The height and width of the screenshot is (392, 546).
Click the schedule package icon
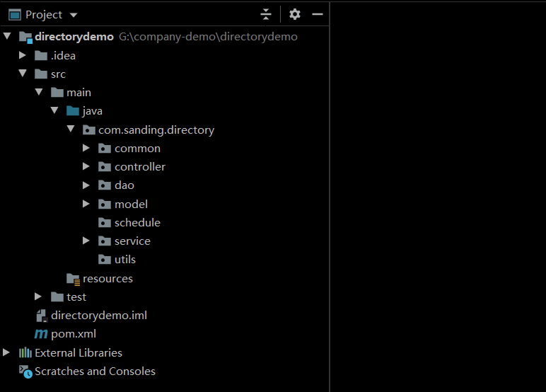105,223
